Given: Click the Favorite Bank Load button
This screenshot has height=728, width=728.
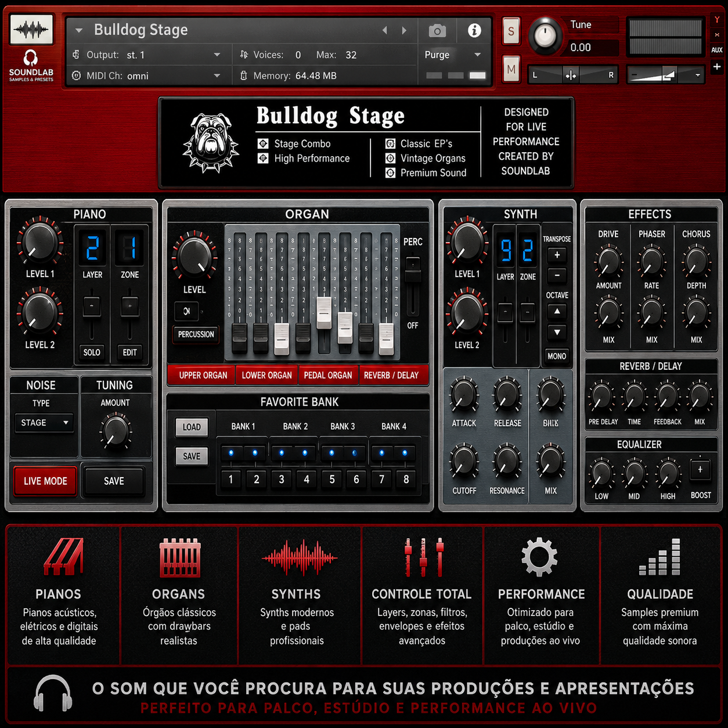Looking at the screenshot, I should pyautogui.click(x=192, y=427).
